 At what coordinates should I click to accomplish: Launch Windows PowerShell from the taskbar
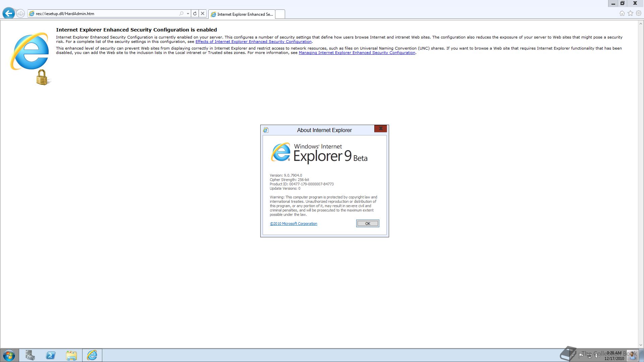tap(51, 355)
